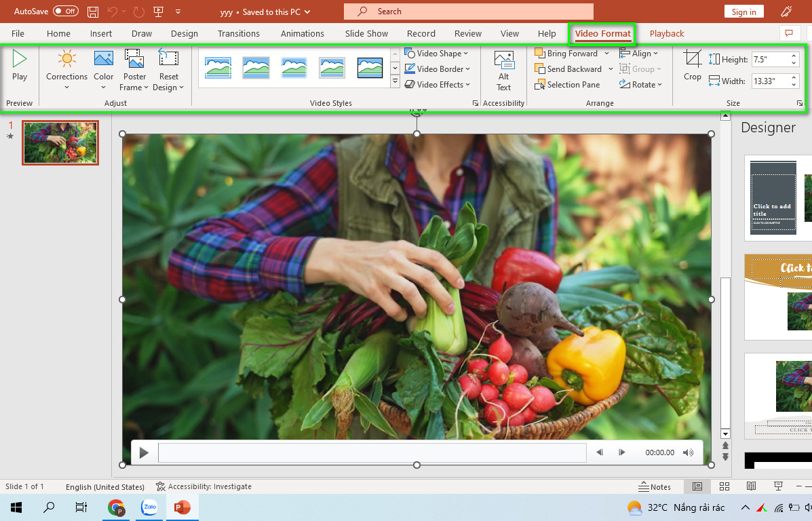Play the video using player control

point(144,453)
